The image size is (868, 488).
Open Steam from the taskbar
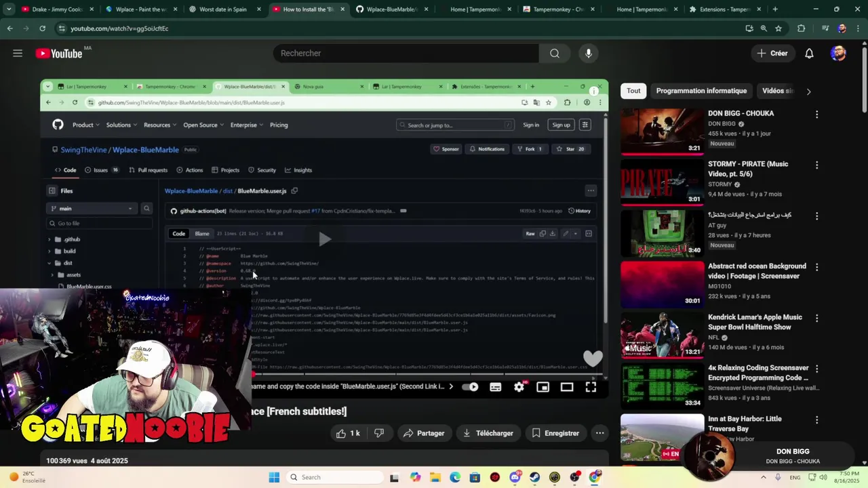(x=535, y=477)
